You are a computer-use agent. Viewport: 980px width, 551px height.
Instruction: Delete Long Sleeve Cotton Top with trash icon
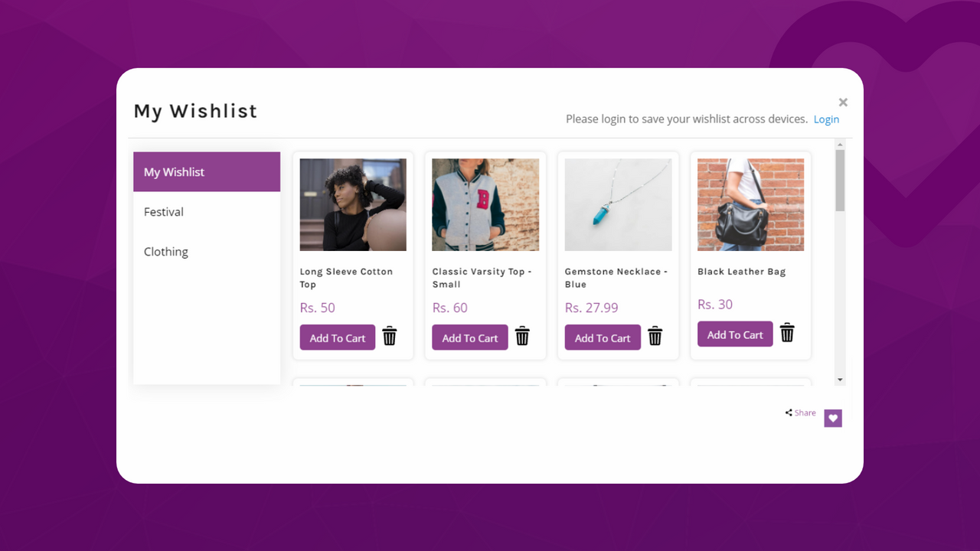(x=390, y=336)
